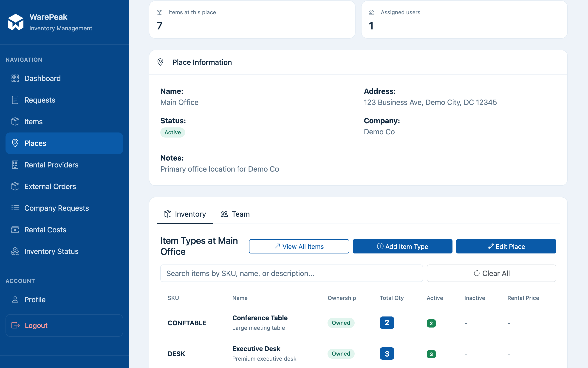Screen dimensions: 588x368
Task: Click the Logout button
Action: [x=64, y=325]
